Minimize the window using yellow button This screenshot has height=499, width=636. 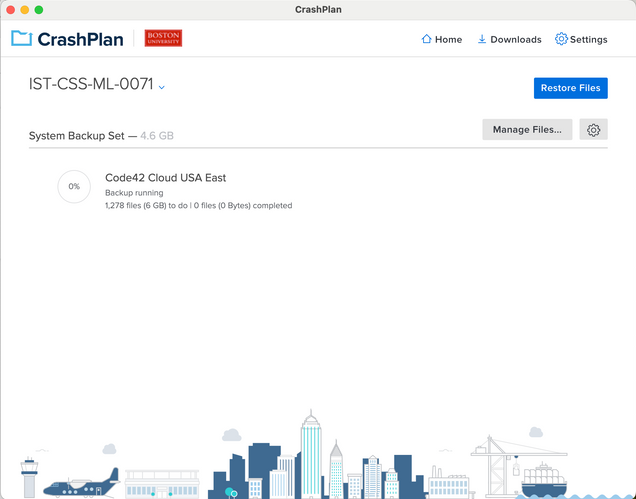point(25,10)
